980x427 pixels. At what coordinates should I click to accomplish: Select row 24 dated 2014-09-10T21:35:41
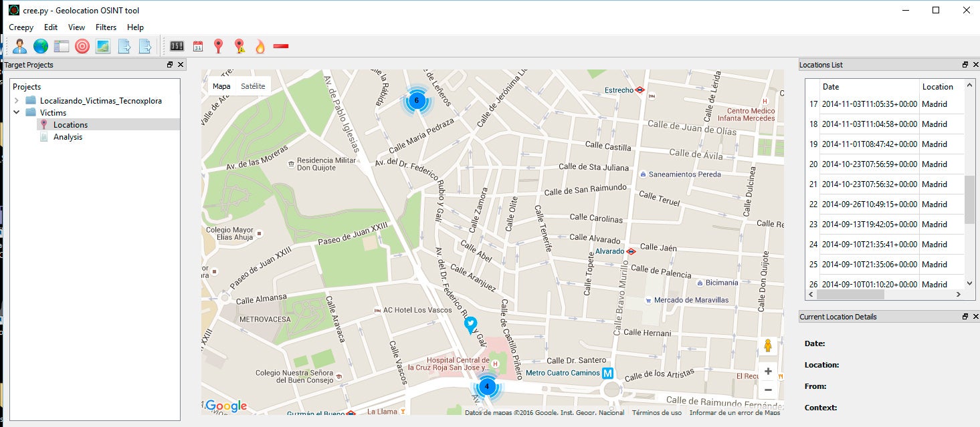pos(885,245)
